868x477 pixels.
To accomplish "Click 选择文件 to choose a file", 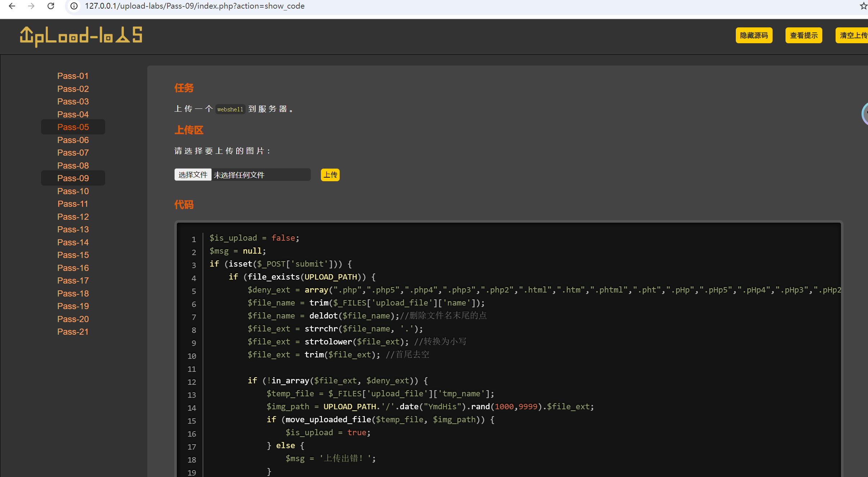I will [193, 175].
